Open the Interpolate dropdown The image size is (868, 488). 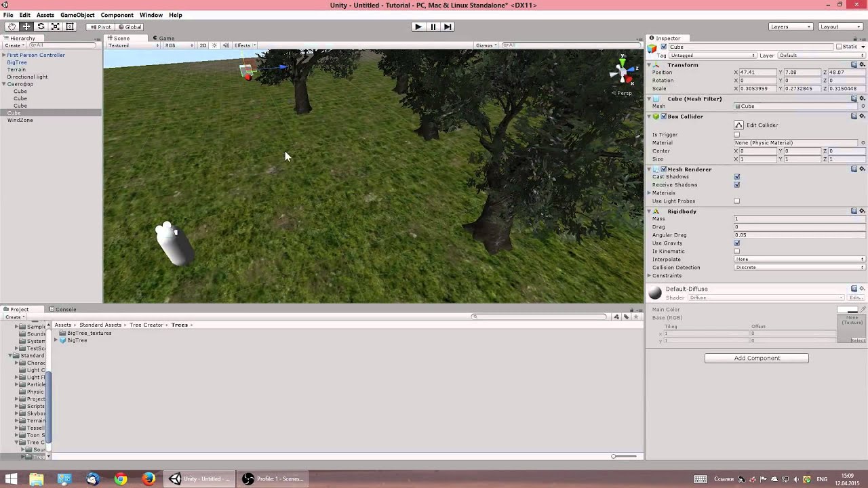pos(800,260)
